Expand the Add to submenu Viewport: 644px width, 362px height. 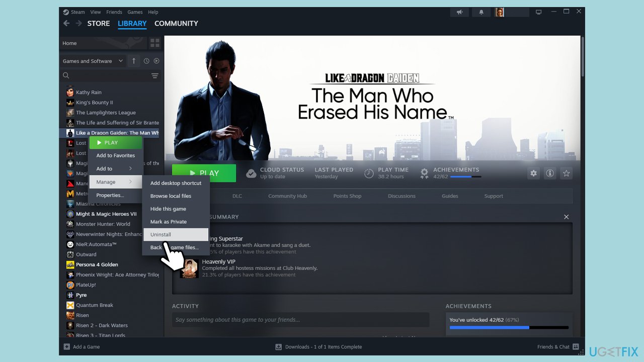(x=115, y=168)
